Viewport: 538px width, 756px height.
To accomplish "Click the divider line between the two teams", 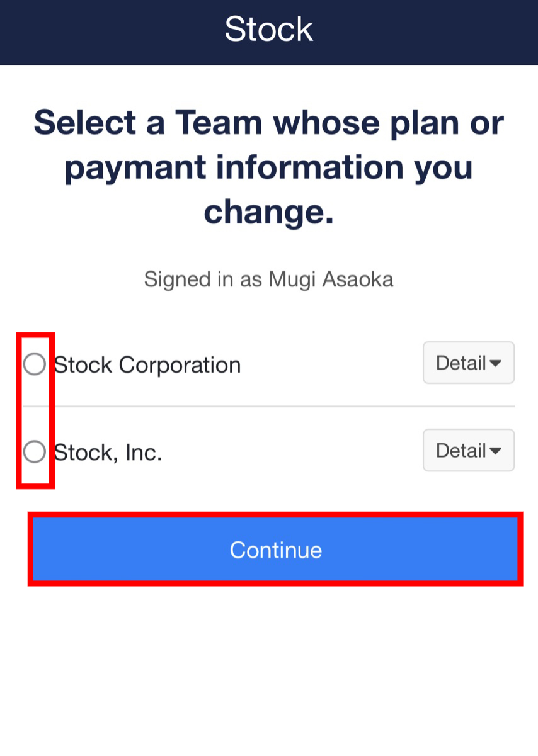I will [x=269, y=407].
